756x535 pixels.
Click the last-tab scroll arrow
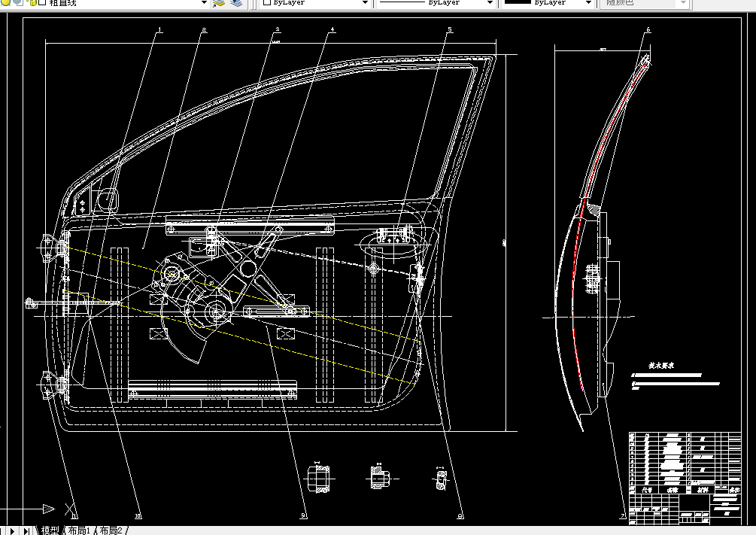point(26,530)
